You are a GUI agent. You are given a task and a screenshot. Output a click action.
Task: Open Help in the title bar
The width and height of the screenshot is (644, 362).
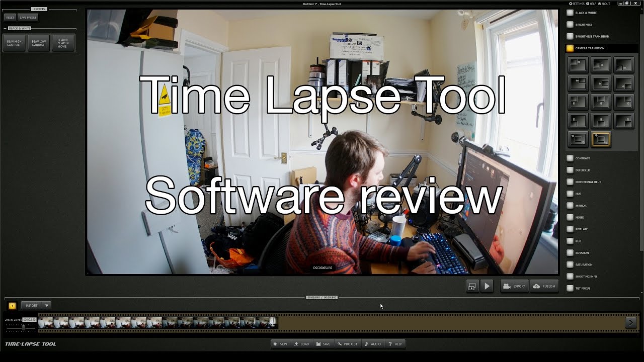591,4
